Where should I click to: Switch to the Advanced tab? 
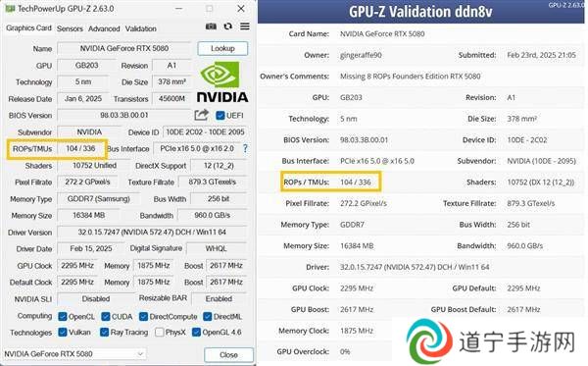(104, 28)
